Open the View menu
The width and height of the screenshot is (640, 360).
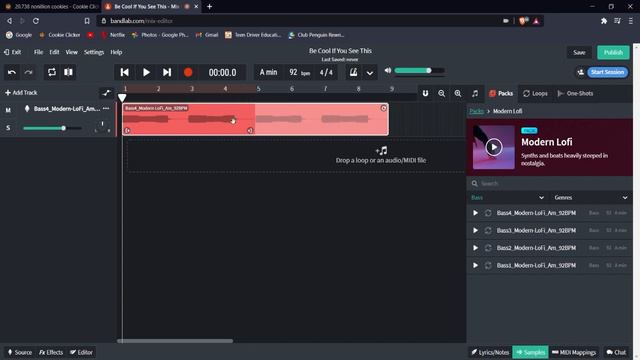(71, 52)
